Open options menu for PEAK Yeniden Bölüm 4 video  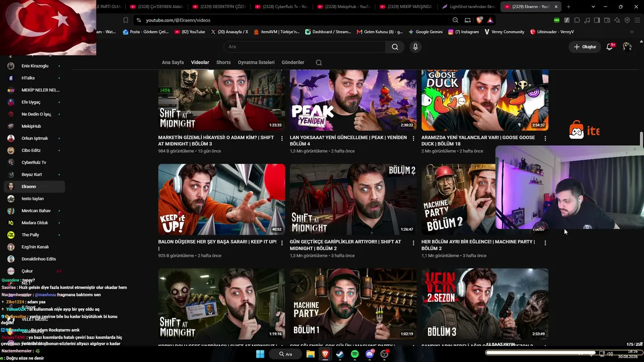(414, 138)
